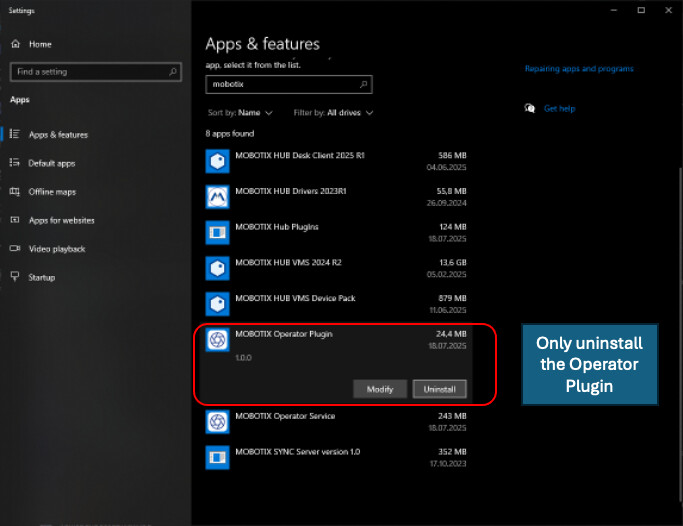Click the 13,6 GB size of HUB VMS

453,263
